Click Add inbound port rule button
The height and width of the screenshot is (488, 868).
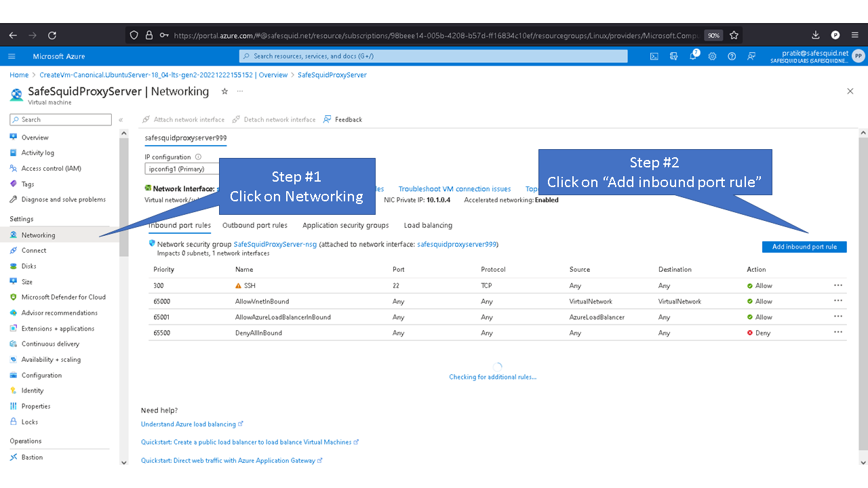pos(804,247)
